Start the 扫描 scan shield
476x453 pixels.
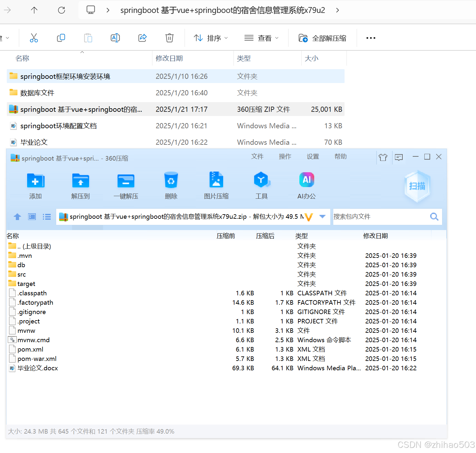pos(417,186)
